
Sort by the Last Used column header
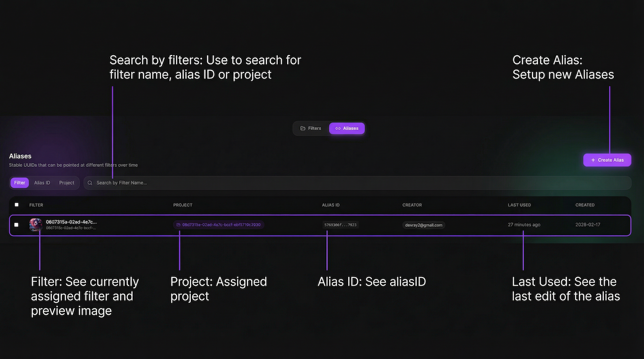(519, 205)
